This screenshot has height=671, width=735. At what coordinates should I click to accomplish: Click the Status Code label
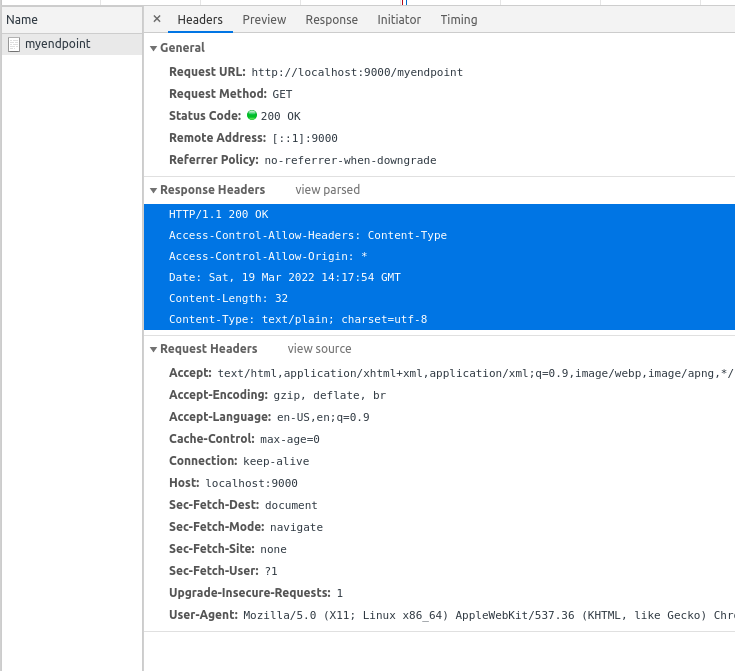tap(205, 116)
